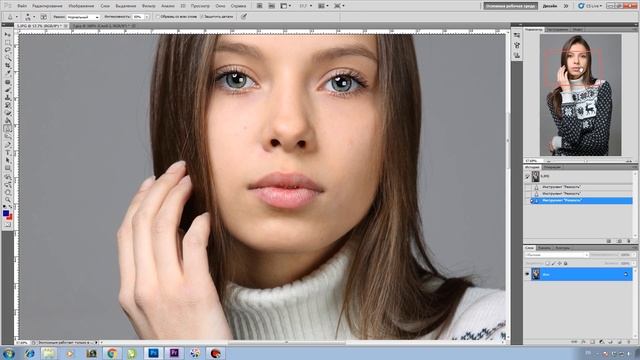The height and width of the screenshot is (360, 640).
Task: Select the Crop tool
Action: click(7, 66)
